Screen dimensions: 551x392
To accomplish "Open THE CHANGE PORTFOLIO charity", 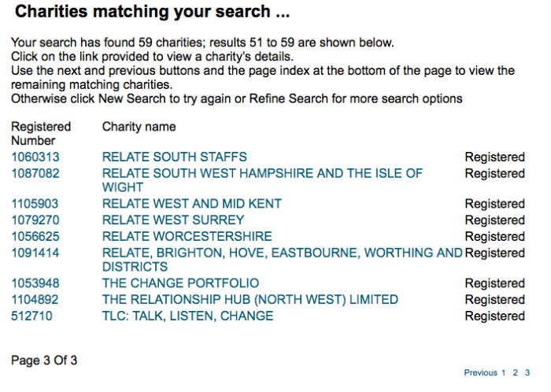I will coord(180,283).
